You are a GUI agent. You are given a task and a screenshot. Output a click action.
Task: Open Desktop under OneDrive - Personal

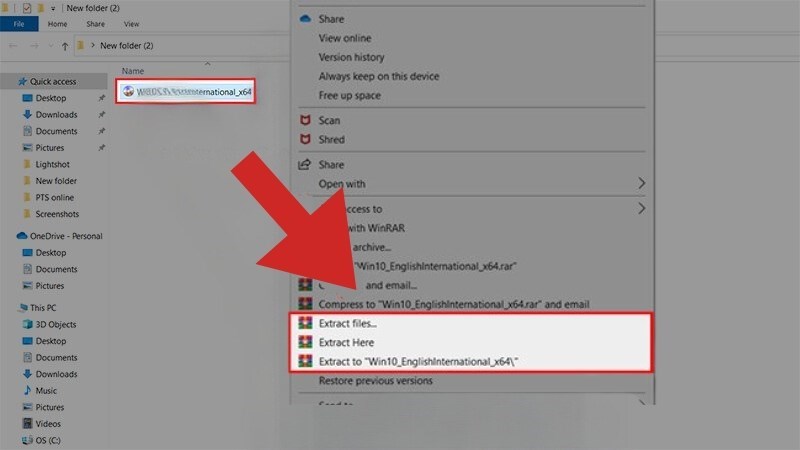tap(51, 253)
